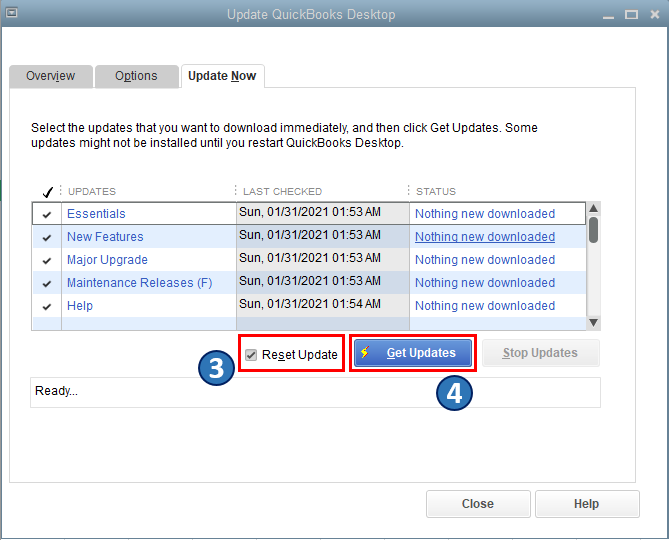Open the window system menu icon
Screen dimensions: 669x540
pos(12,13)
